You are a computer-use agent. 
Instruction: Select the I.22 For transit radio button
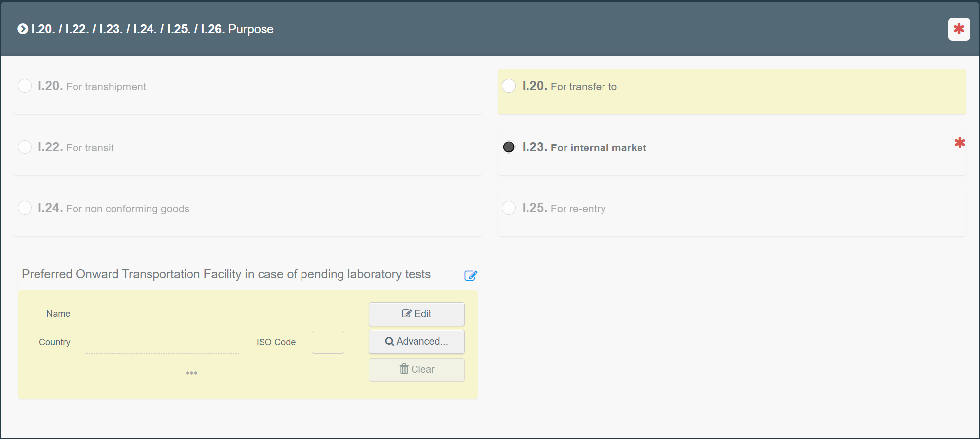[25, 147]
